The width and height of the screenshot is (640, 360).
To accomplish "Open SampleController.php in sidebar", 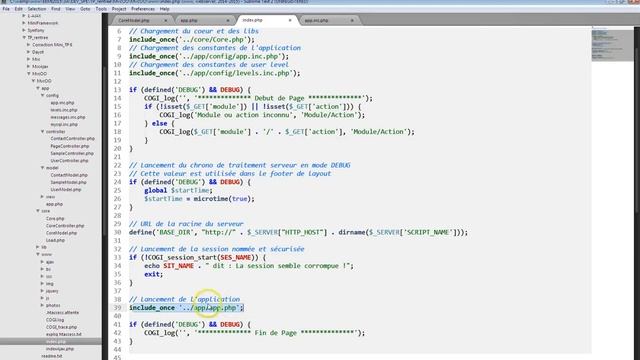I will click(72, 153).
